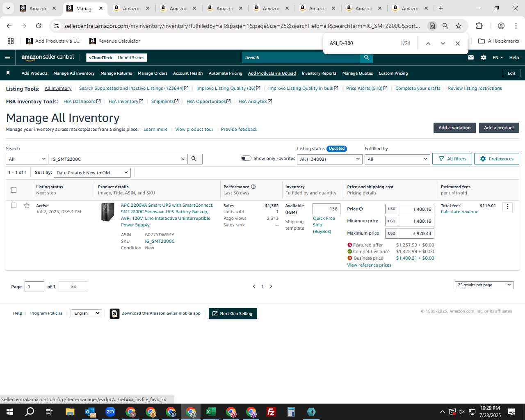Open the 25 results per page dropdown

(x=484, y=285)
